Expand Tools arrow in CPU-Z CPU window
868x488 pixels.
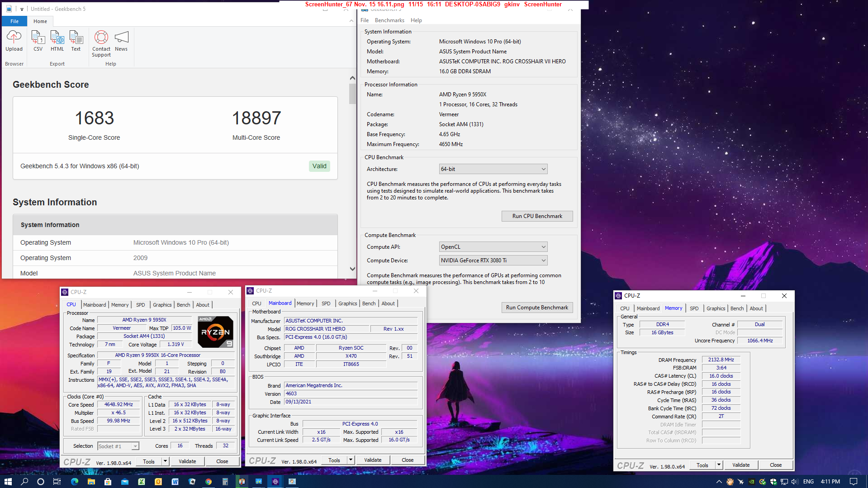coord(165,461)
